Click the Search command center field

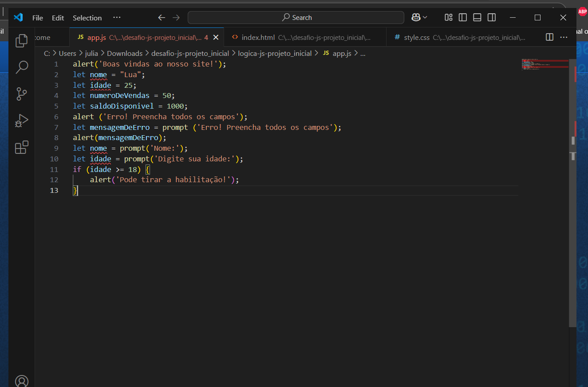(x=296, y=18)
